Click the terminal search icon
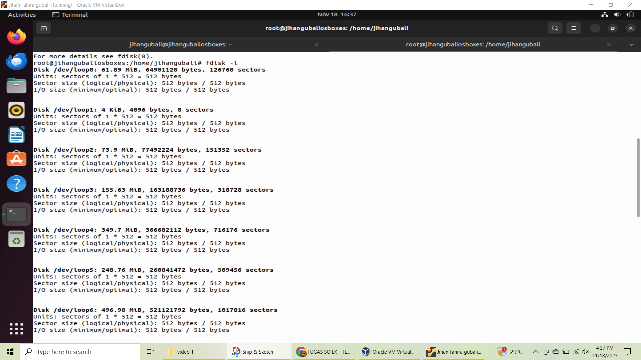The width and height of the screenshot is (641, 360). point(555,28)
